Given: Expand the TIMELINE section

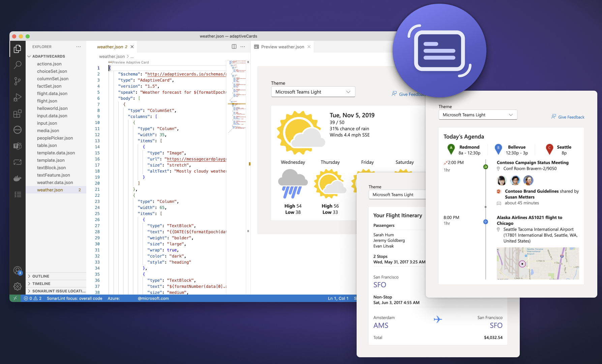Looking at the screenshot, I should (x=56, y=283).
